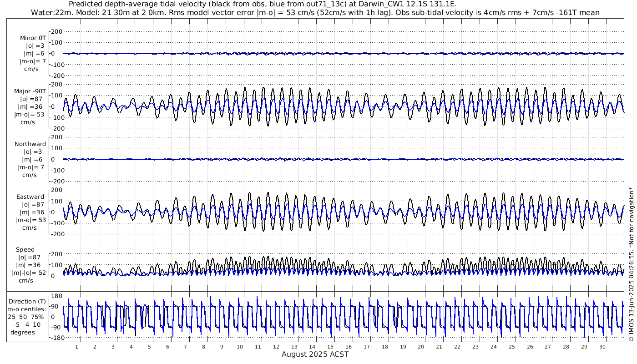This screenshot has height=364, width=637.
Task: Click the "Minor 0T" panel label
Action: coord(33,38)
